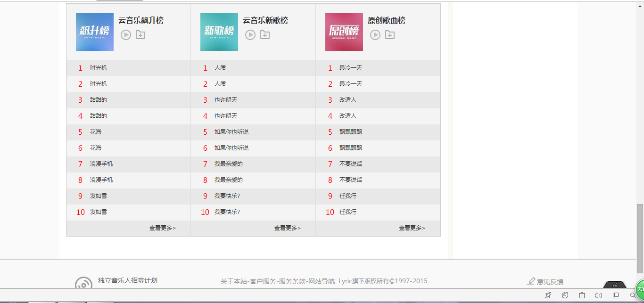
Task: Click the magnifier zoom icon in the status bar
Action: click(633, 295)
